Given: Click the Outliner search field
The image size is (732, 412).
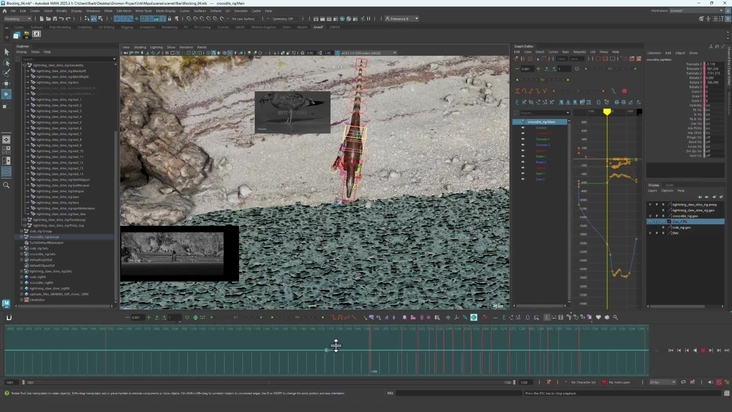Looking at the screenshot, I should (68, 59).
